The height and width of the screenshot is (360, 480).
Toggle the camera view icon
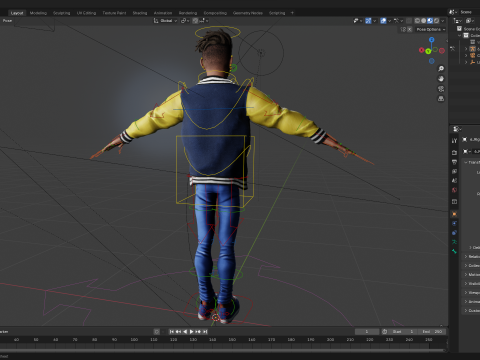(x=441, y=89)
